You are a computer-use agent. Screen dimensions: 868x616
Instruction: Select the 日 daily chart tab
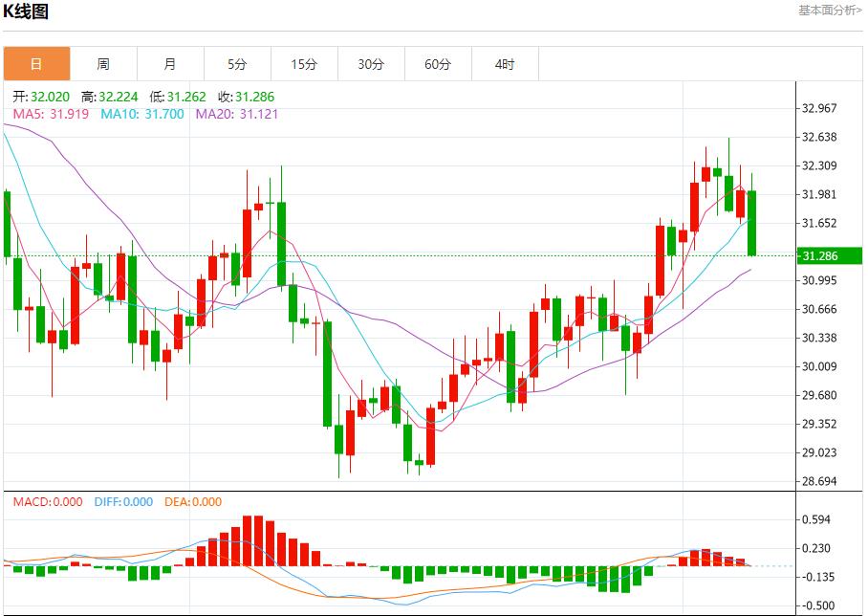(x=36, y=64)
